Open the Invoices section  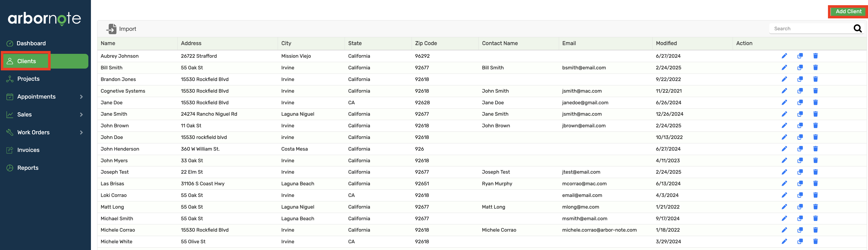[x=28, y=150]
